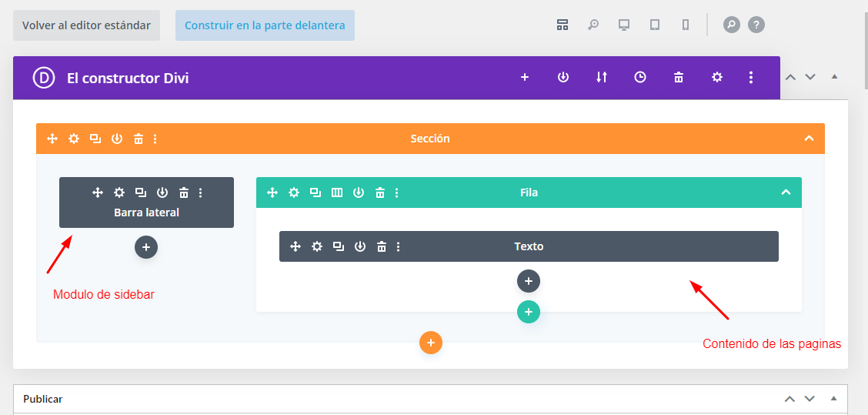The height and width of the screenshot is (415, 868).
Task: Click move icon on Fila bar
Action: click(x=272, y=192)
